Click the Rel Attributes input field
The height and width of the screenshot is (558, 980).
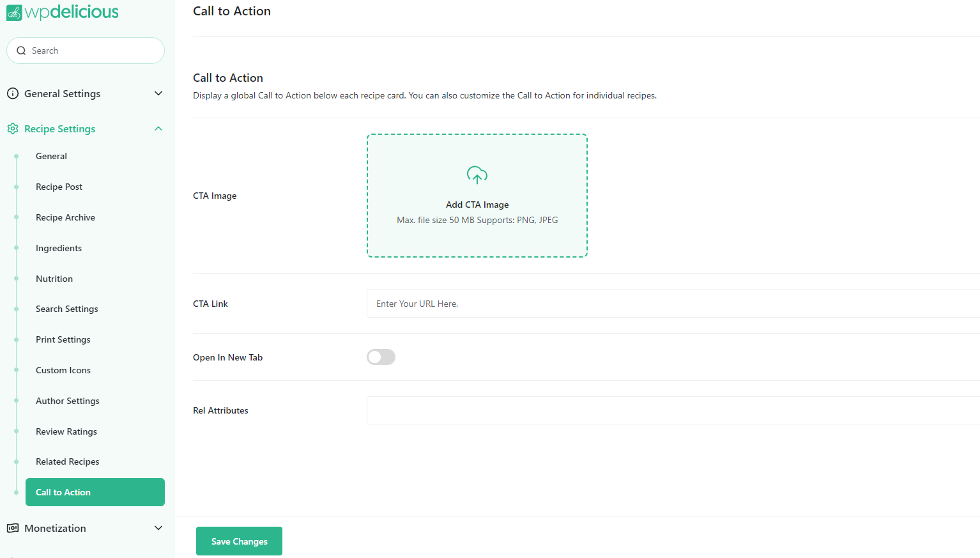click(x=671, y=410)
